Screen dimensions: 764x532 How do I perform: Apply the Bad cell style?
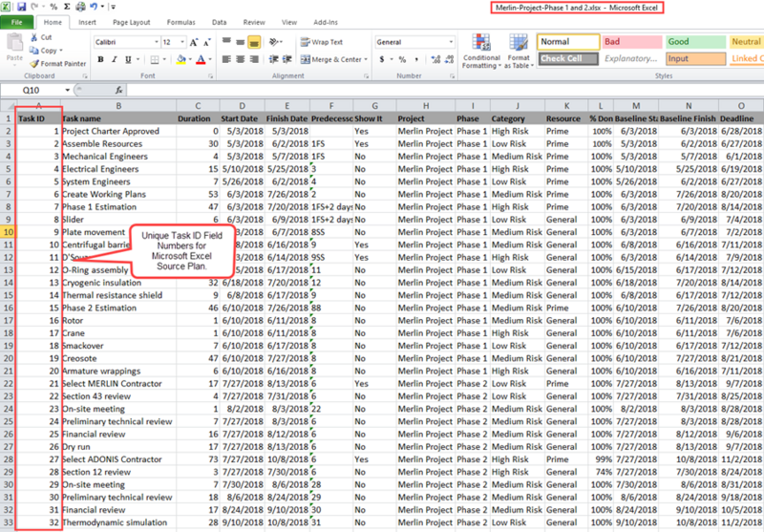pyautogui.click(x=632, y=42)
